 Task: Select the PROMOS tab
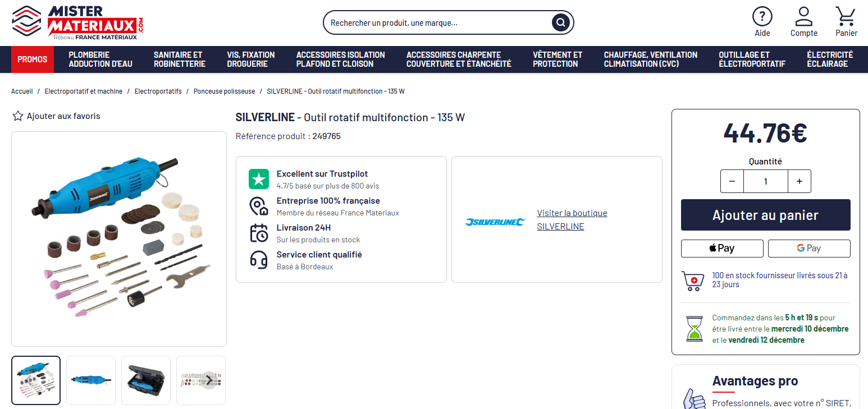[33, 59]
